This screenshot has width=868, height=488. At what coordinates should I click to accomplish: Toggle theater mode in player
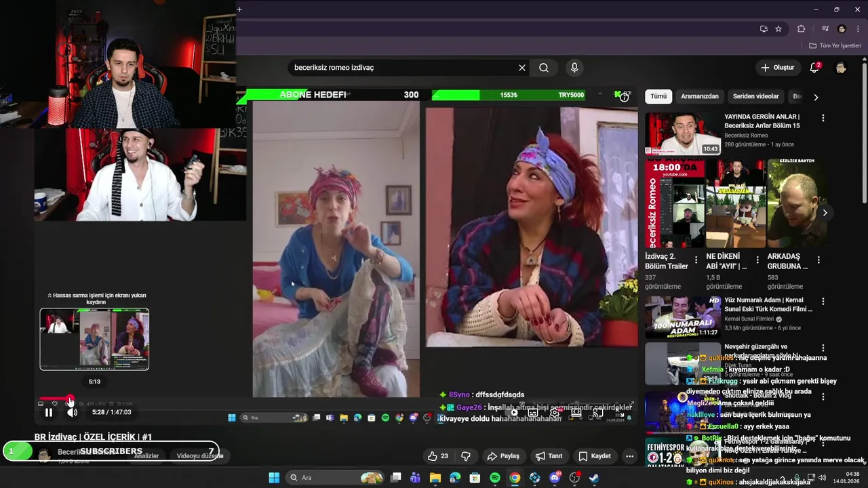pos(576,412)
